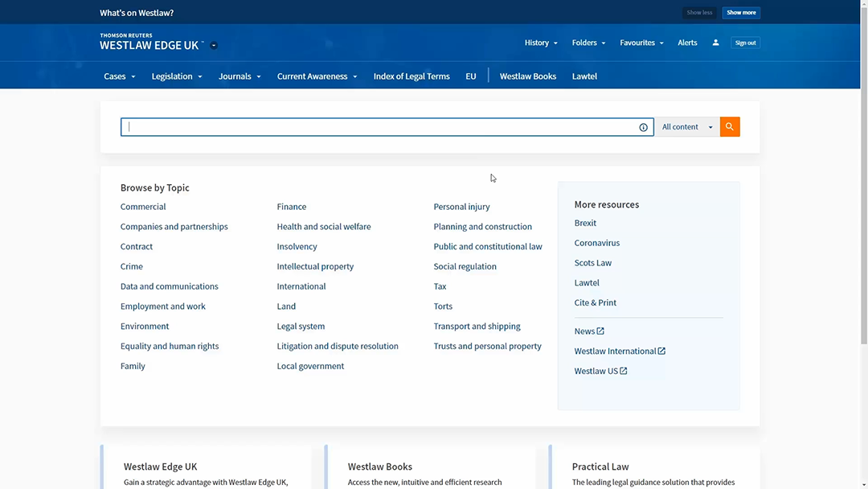Image resolution: width=868 pixels, height=489 pixels.
Task: Click the orange search magnifier button
Action: [730, 127]
